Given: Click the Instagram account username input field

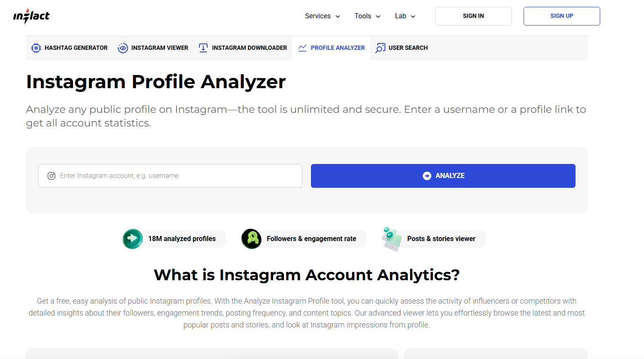Looking at the screenshot, I should (x=170, y=175).
